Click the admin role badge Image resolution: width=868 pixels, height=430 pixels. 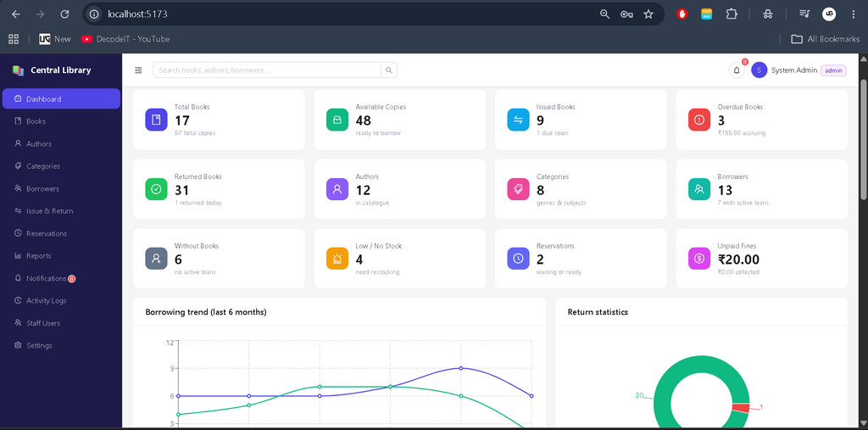coord(833,70)
